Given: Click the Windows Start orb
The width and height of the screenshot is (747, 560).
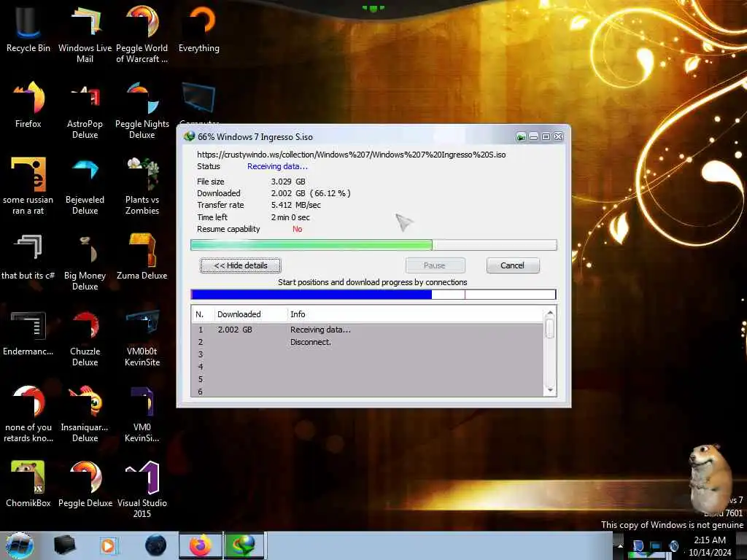Looking at the screenshot, I should (x=20, y=545).
